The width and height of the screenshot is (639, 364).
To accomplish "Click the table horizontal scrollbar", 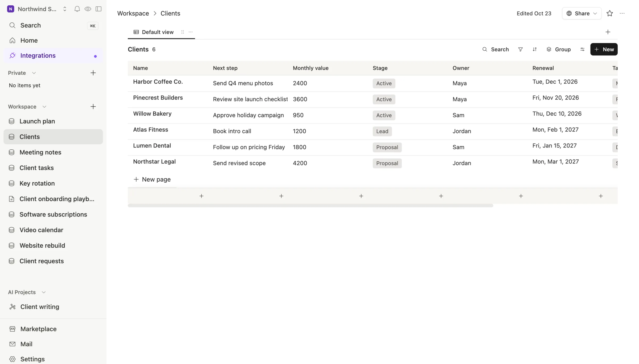I will 310,206.
